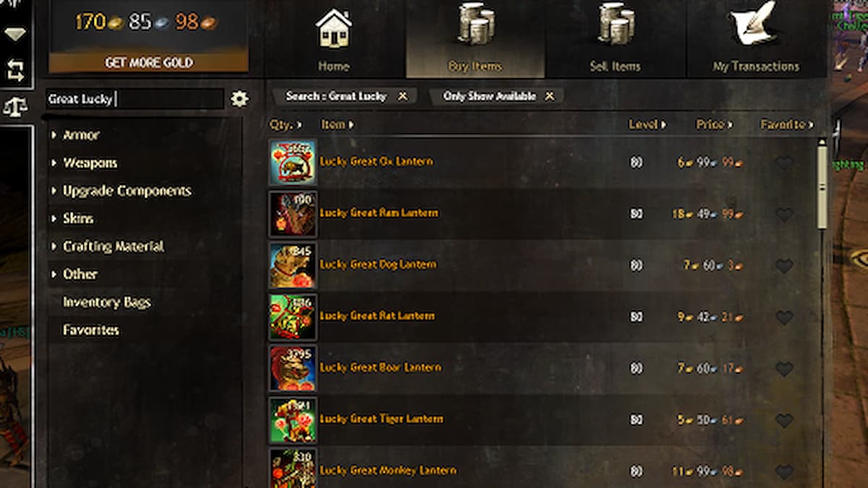Click the Lucky Great Ox Lantern icon
868x488 pixels.
[292, 162]
